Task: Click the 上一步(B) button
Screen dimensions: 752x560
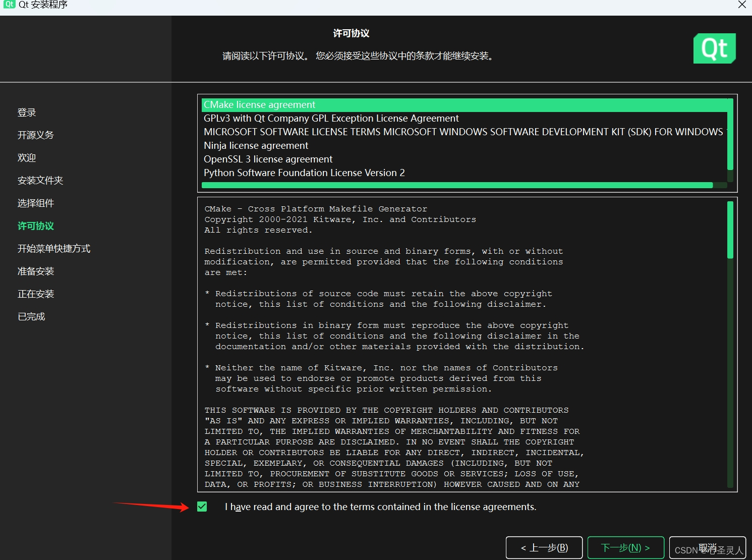Action: (x=544, y=547)
